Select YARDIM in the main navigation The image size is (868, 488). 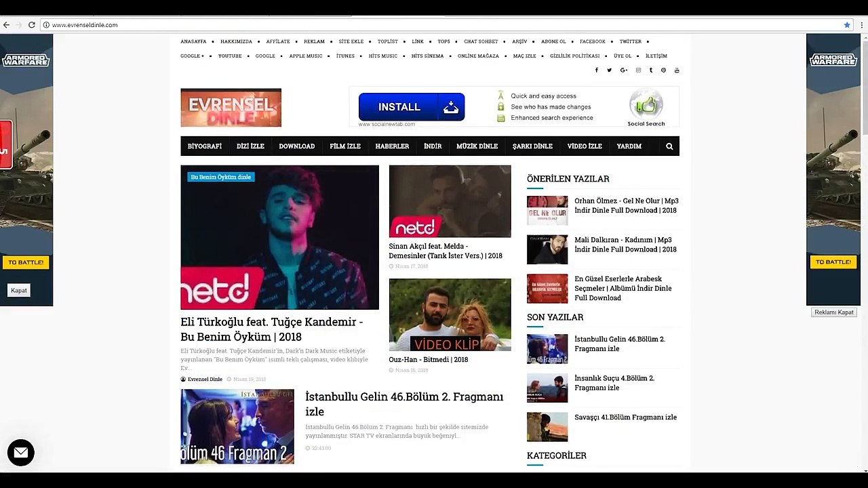coord(629,146)
